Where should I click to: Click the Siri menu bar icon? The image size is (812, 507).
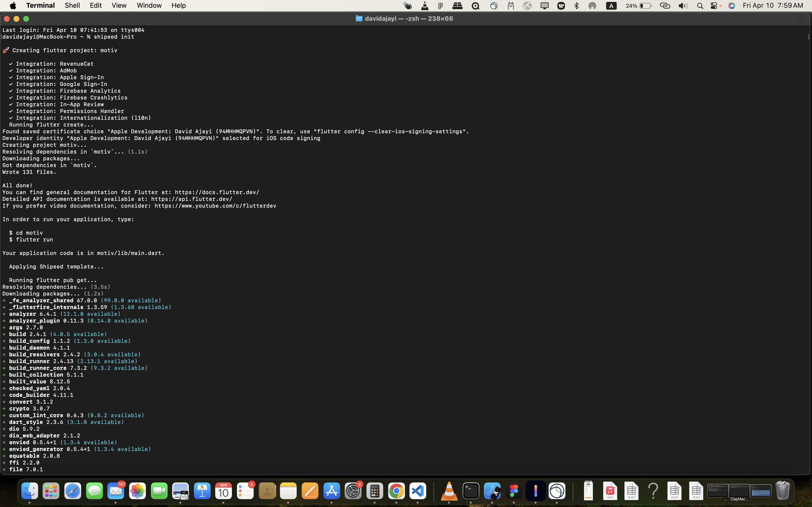[x=732, y=6]
